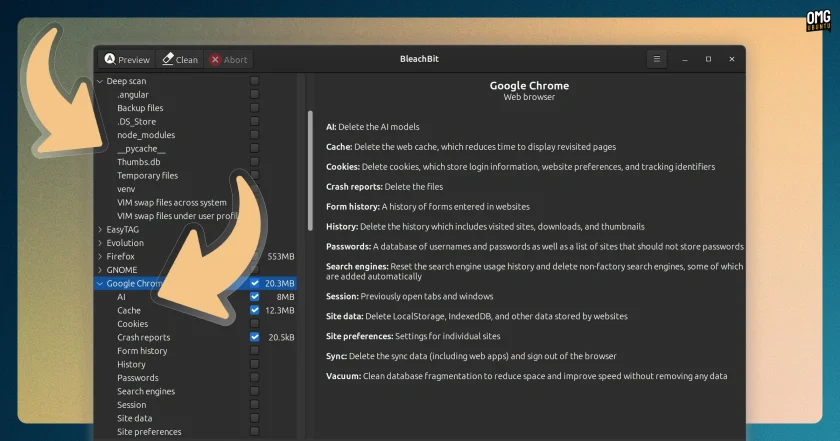Viewport: 840px width, 441px height.
Task: Select the Thumbs.db tree row
Action: 196,162
